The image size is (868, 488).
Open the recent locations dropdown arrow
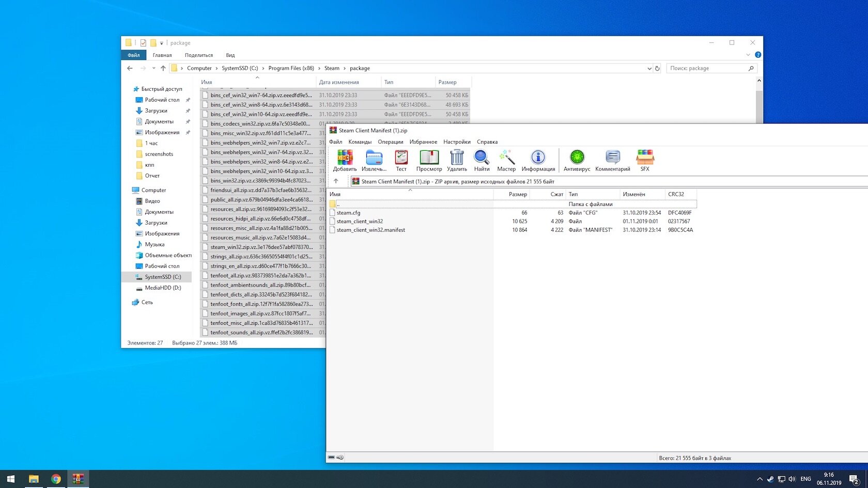click(153, 68)
